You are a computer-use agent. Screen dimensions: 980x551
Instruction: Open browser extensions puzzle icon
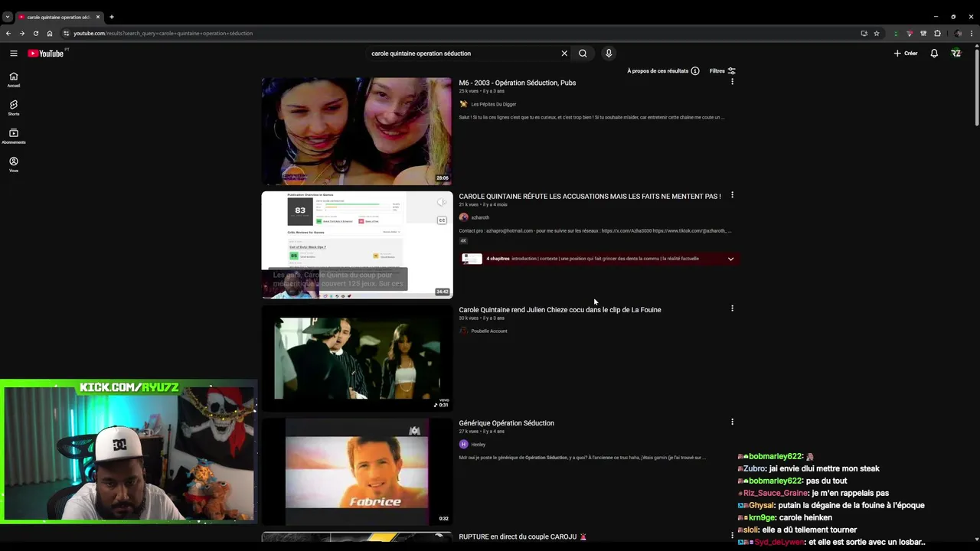[937, 33]
